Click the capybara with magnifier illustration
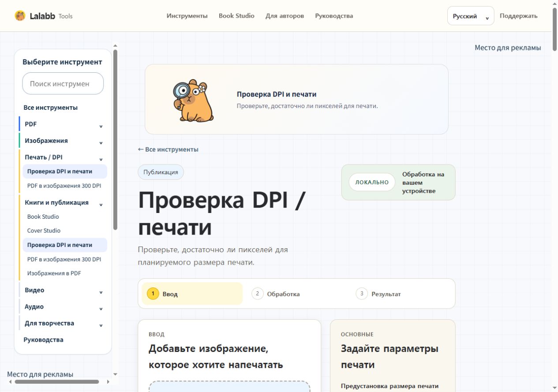558x392 pixels. coord(193,101)
